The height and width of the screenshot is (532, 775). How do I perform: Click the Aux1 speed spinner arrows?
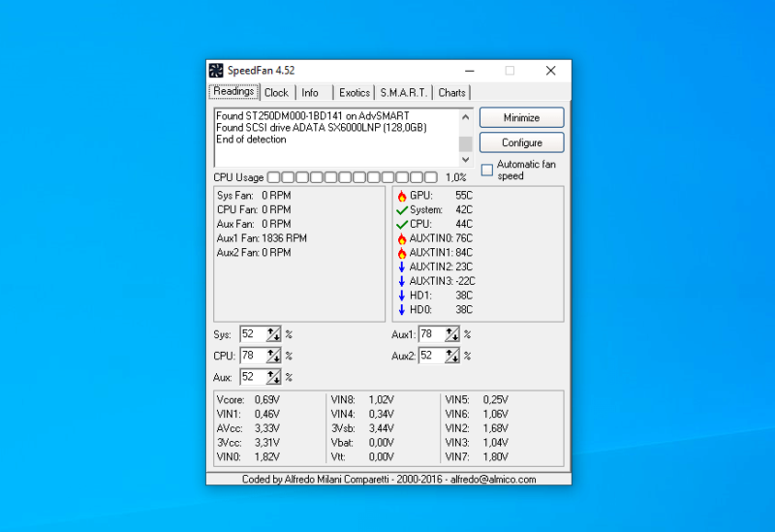[x=451, y=334]
